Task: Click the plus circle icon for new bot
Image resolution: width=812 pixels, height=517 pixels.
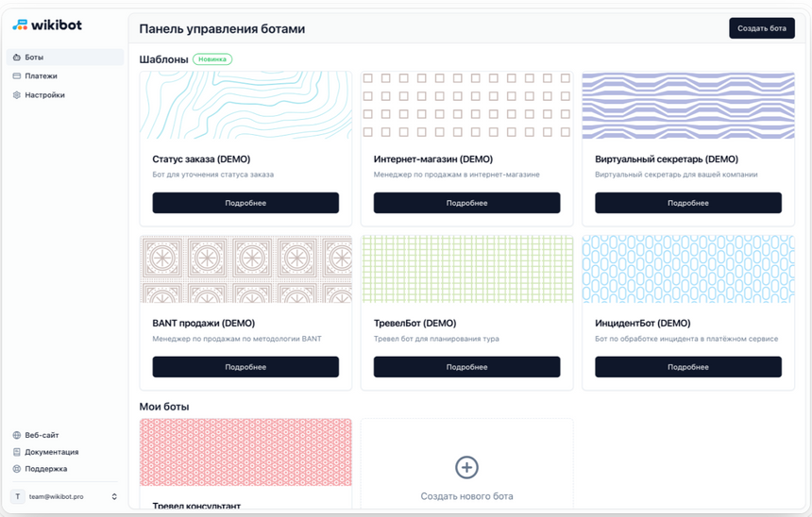Action: click(x=466, y=467)
